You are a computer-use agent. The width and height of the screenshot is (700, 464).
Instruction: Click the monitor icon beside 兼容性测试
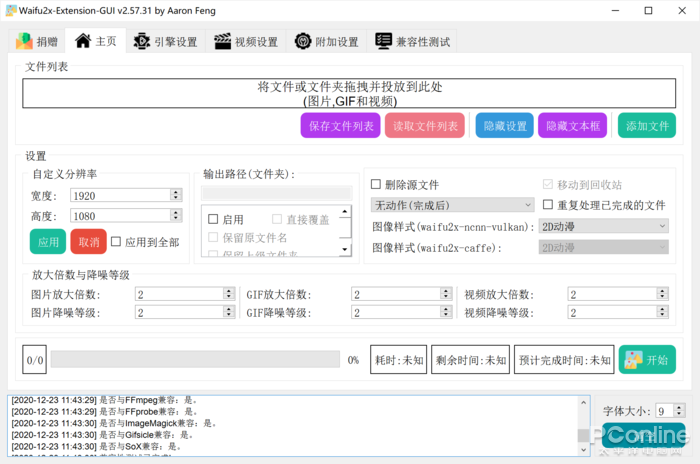(x=384, y=41)
